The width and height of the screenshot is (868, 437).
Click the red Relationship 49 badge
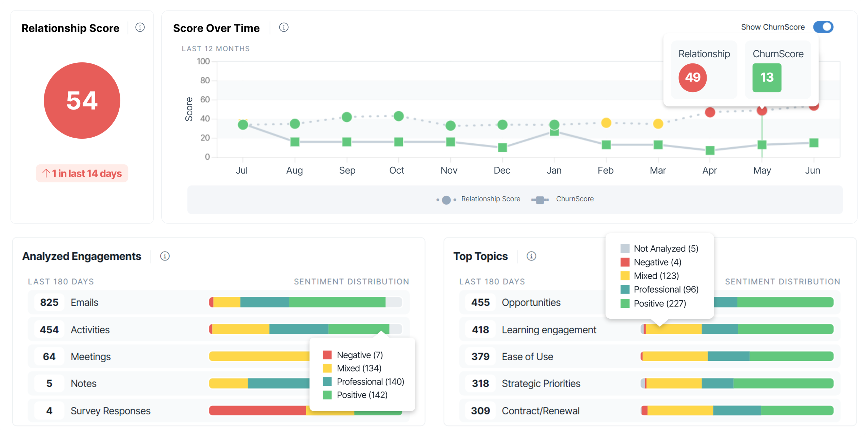pyautogui.click(x=693, y=78)
